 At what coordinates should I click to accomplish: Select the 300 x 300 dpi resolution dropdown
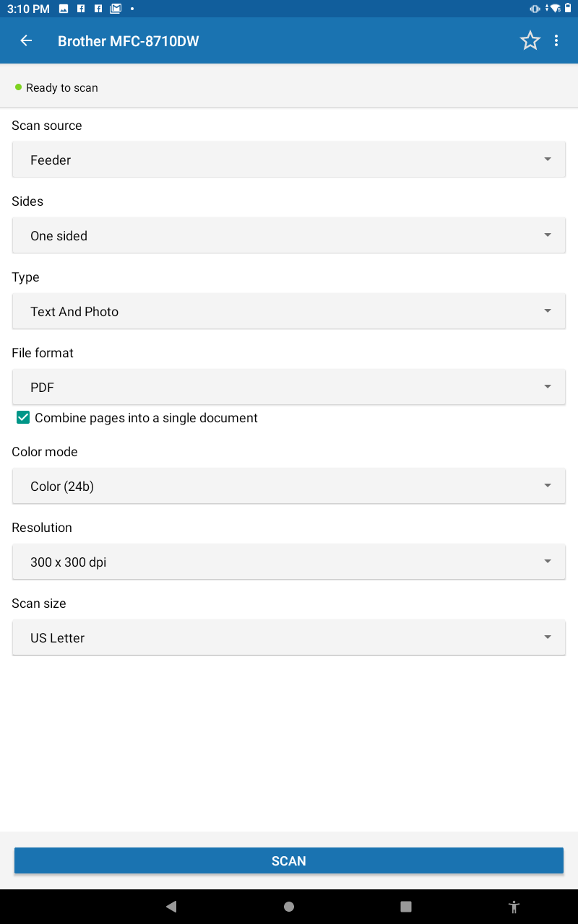pos(289,562)
